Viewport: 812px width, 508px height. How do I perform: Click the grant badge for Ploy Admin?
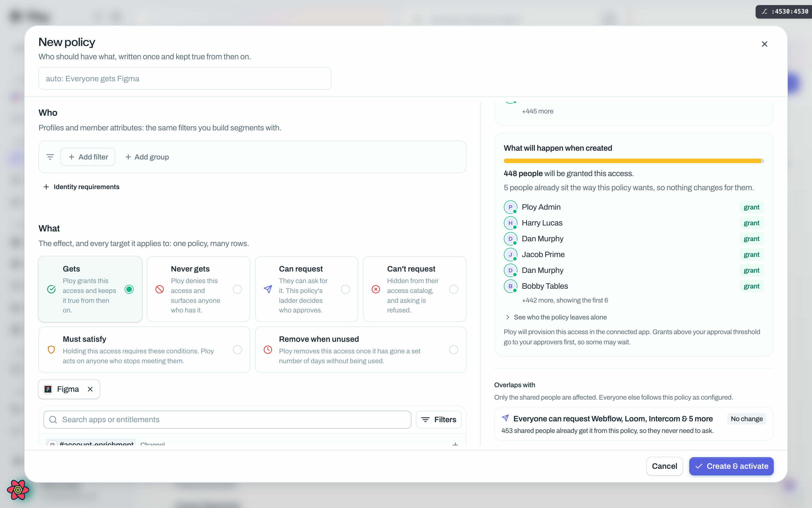pyautogui.click(x=751, y=207)
